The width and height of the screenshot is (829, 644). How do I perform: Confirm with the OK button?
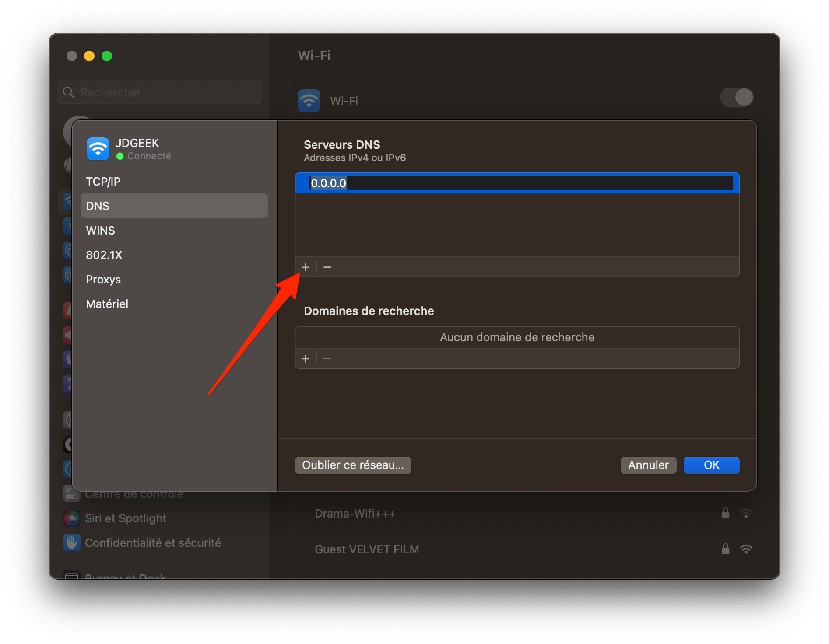tap(711, 465)
